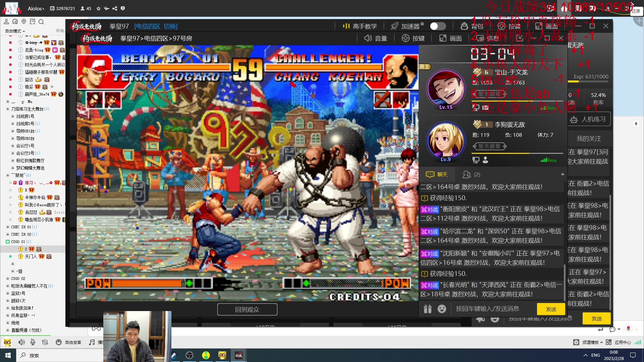Viewport: 644px width, 362px height.
Task: Click the yellow 发送 send button in chat
Action: (x=551, y=309)
